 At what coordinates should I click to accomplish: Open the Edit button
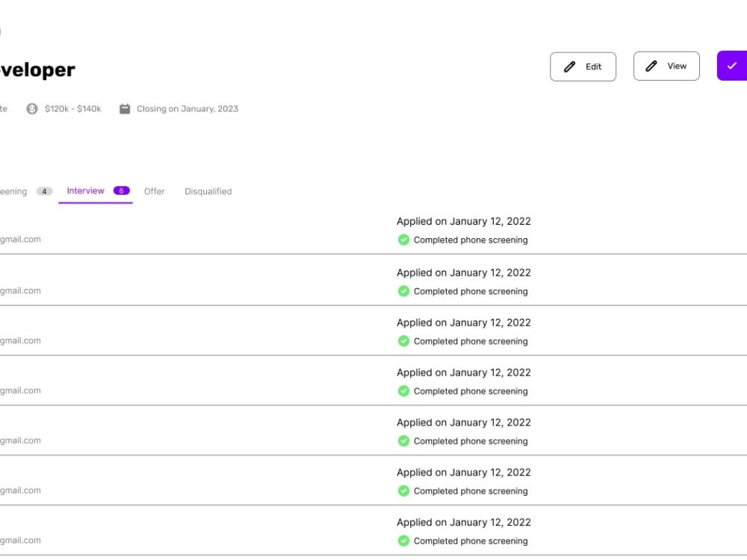[583, 66]
